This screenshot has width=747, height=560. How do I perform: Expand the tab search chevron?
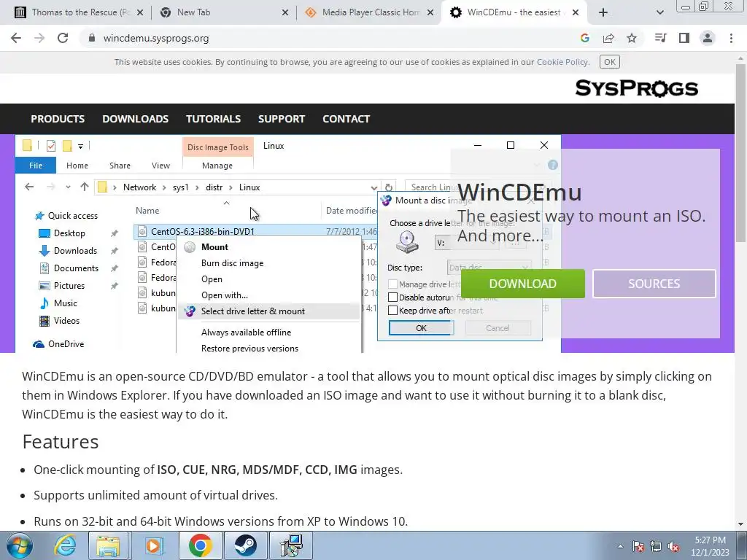click(x=659, y=12)
